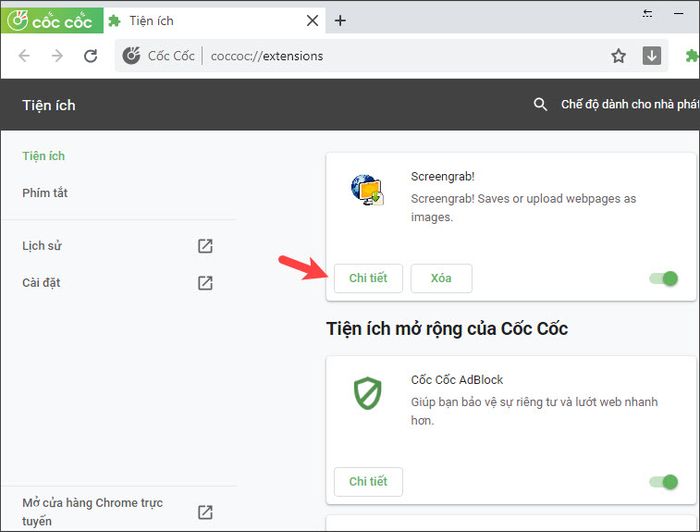This screenshot has width=700, height=532.
Task: Open 'Mở cửa hàng Chrome trực tuyến' link
Action: [x=92, y=511]
